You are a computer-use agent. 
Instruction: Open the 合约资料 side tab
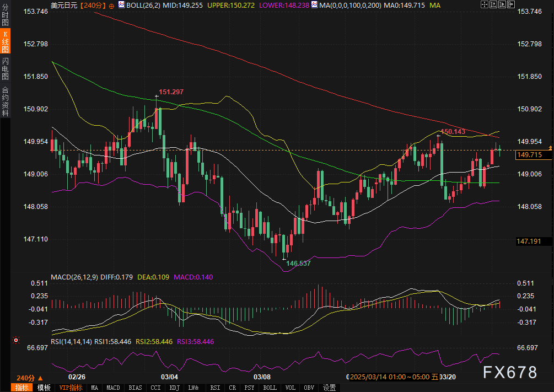[x=6, y=101]
